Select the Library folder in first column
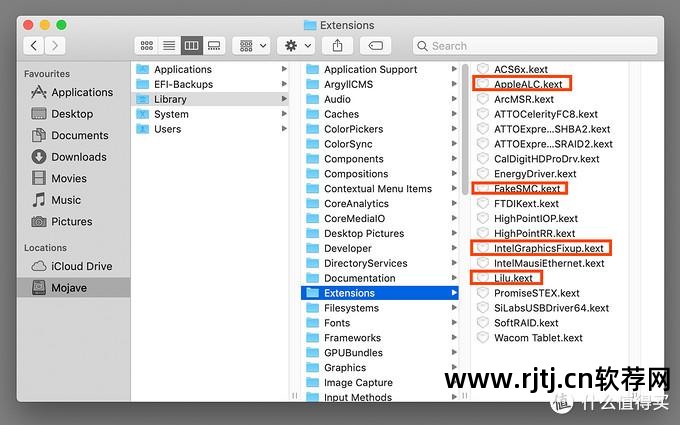This screenshot has height=425, width=680. [x=211, y=99]
